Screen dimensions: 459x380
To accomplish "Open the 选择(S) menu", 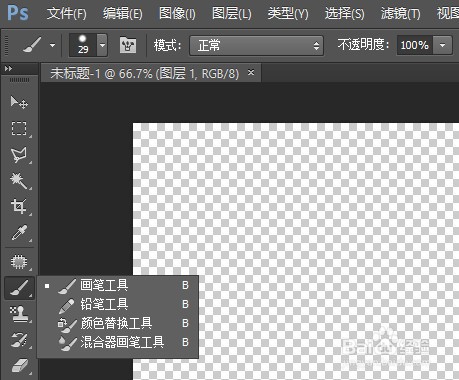I will [344, 14].
